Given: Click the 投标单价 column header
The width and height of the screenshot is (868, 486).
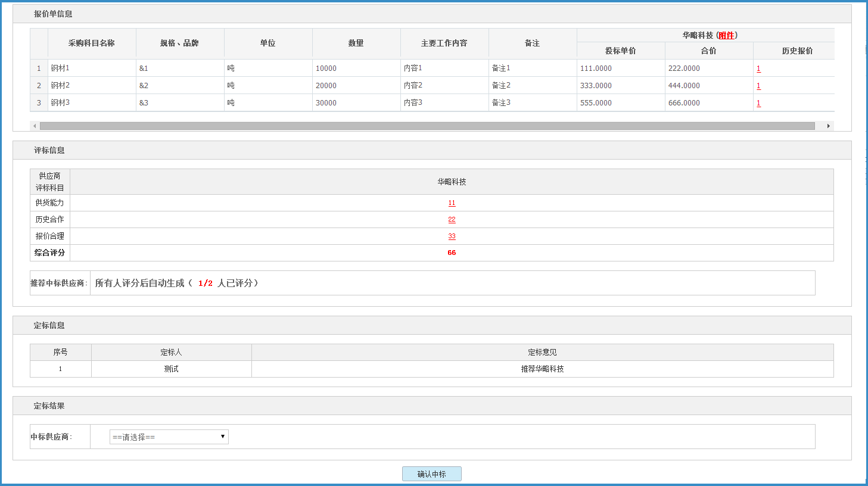Looking at the screenshot, I should point(621,51).
